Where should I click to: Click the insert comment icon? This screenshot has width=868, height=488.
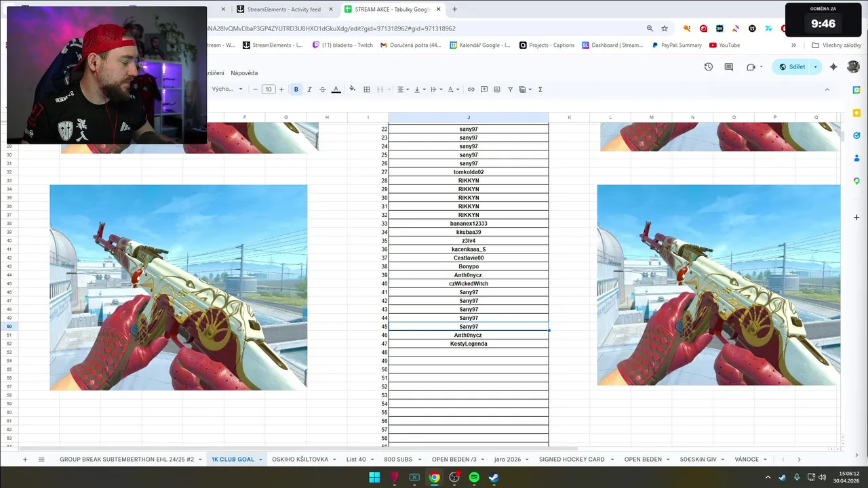[x=484, y=89]
